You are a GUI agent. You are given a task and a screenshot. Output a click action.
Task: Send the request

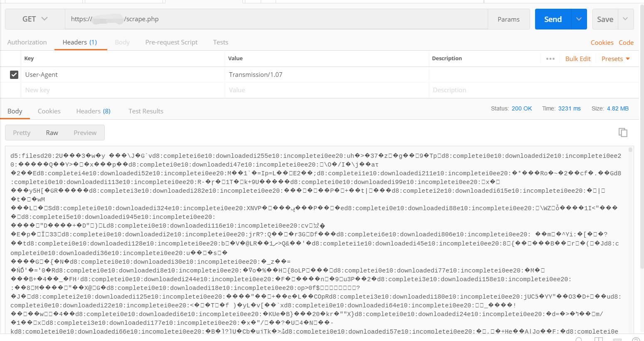(553, 19)
